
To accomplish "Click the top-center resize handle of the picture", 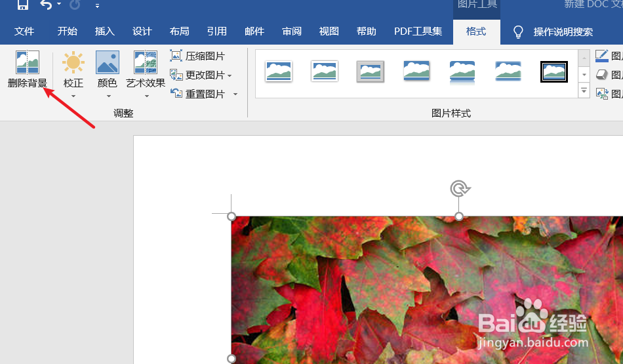I will point(459,216).
